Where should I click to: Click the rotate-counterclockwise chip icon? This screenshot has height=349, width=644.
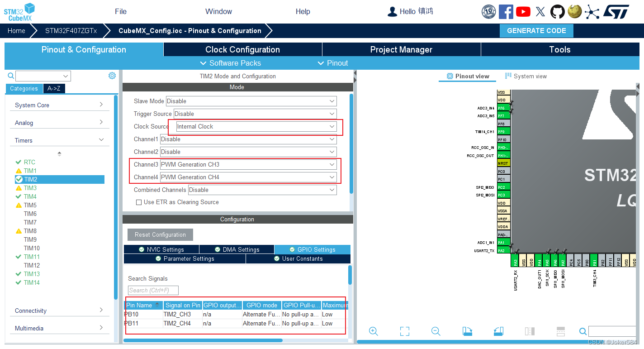(x=498, y=331)
